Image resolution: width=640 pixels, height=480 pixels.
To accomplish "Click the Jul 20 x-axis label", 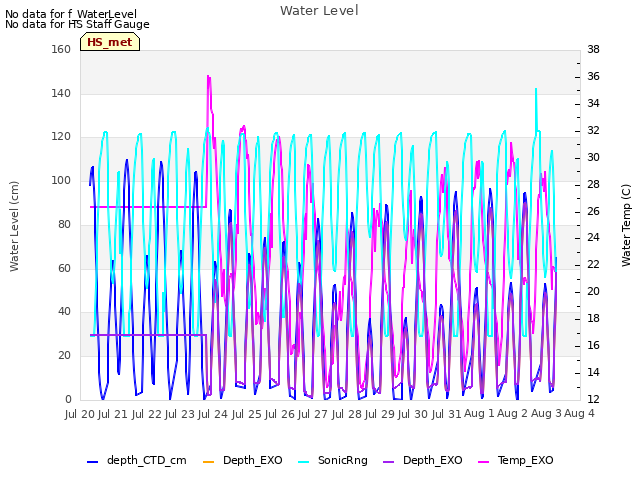I will click(x=80, y=414).
